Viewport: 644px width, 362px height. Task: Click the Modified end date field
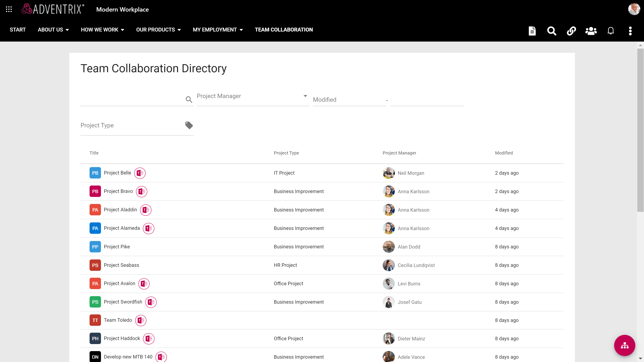click(427, 100)
